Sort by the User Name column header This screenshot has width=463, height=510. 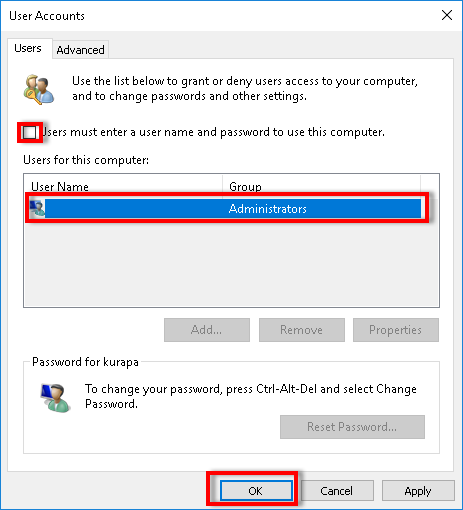click(123, 186)
